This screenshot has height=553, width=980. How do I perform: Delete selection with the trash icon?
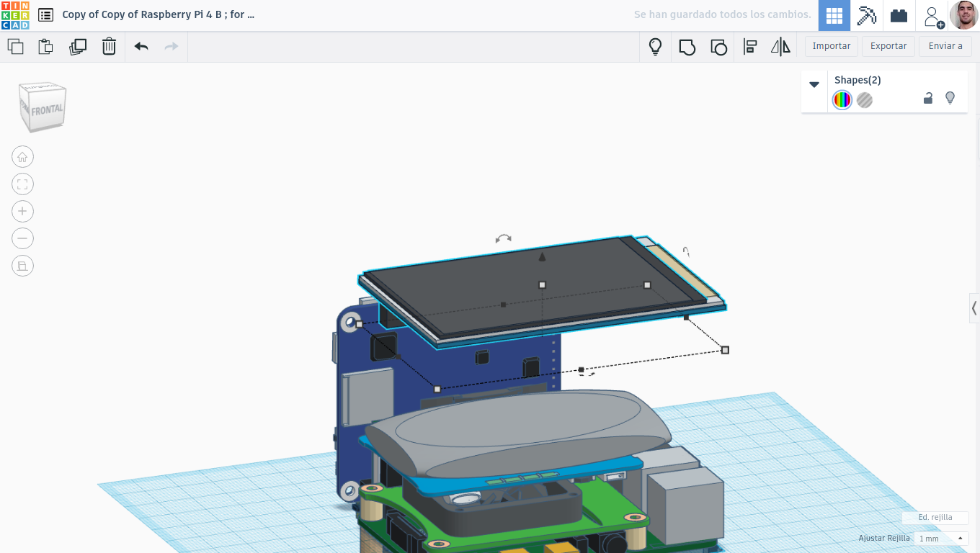(109, 47)
